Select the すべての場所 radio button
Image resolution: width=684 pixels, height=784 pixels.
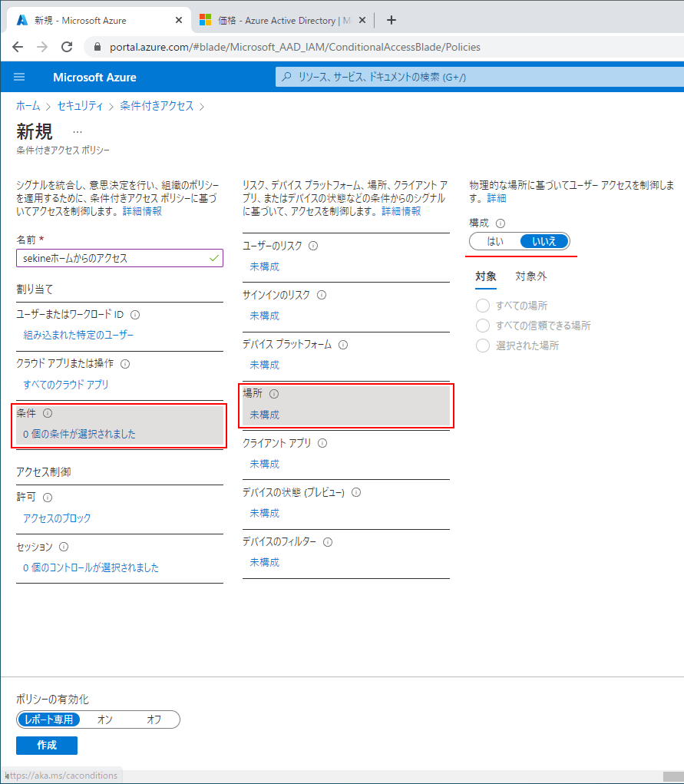[x=484, y=305]
